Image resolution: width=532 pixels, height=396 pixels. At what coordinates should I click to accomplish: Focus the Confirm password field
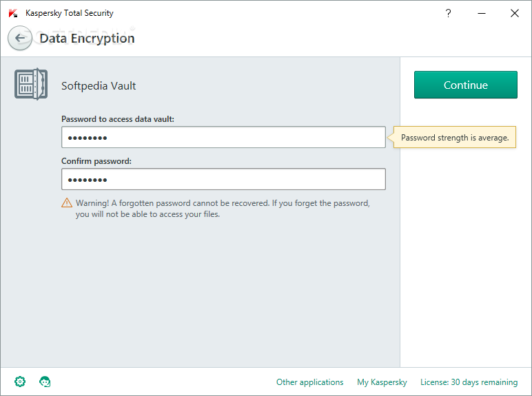[223, 179]
